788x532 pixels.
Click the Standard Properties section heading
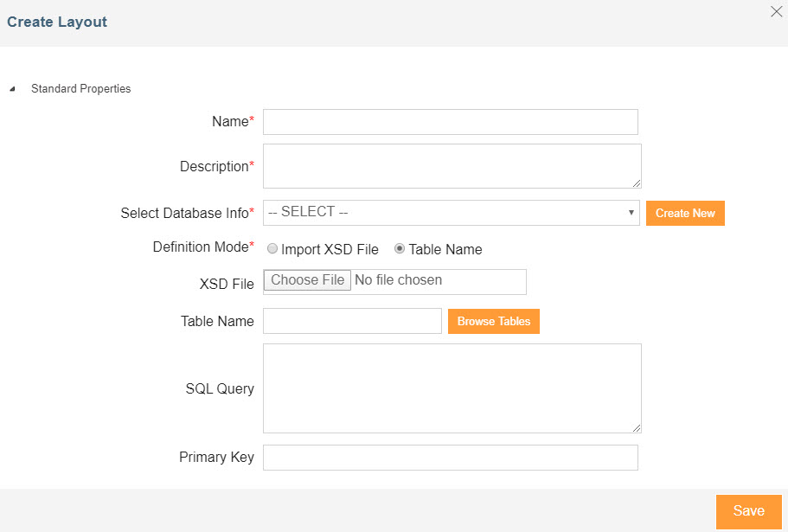tap(80, 88)
